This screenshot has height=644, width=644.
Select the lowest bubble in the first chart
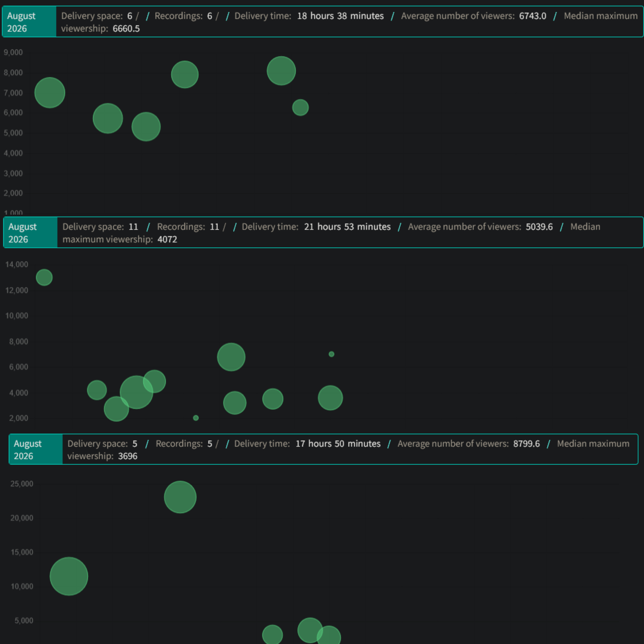click(x=146, y=127)
